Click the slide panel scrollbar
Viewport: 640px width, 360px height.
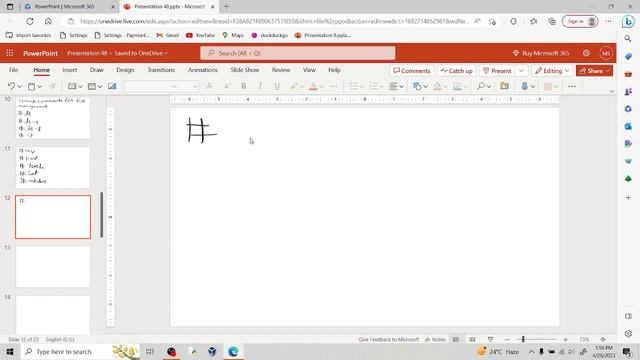[x=102, y=215]
